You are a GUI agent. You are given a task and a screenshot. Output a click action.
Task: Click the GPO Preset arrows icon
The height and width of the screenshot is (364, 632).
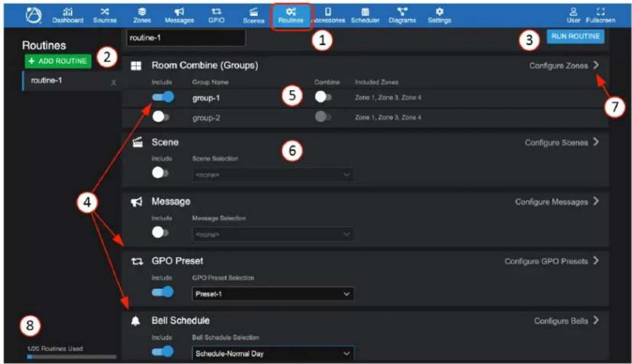tap(137, 262)
